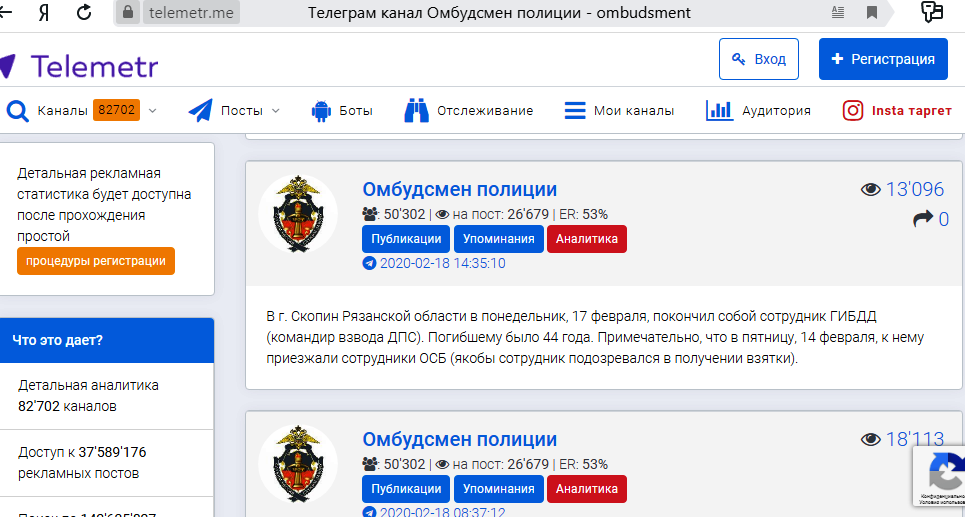Click ER: 53% stat in first post
This screenshot has width=965, height=517.
click(583, 214)
